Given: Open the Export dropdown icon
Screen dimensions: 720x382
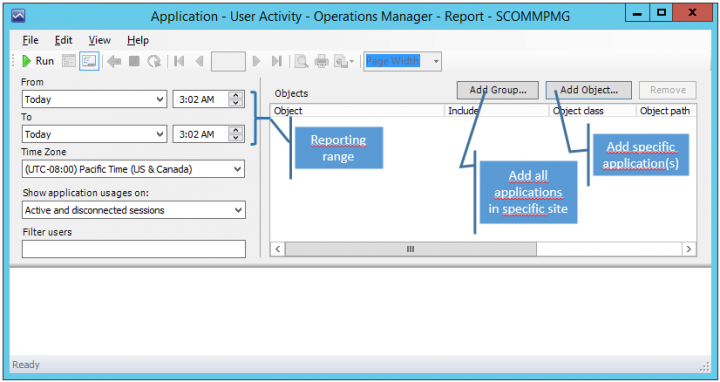Looking at the screenshot, I should point(344,61).
